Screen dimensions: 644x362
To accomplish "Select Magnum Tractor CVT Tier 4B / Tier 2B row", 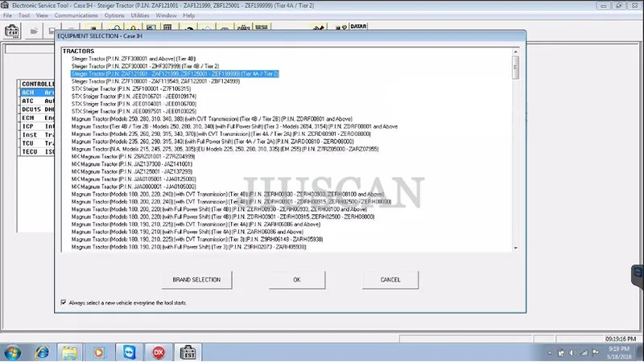I will tap(212, 119).
